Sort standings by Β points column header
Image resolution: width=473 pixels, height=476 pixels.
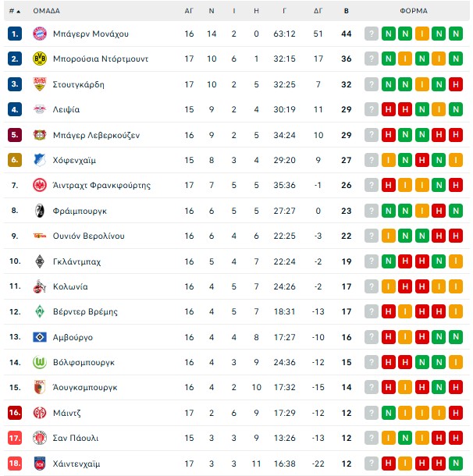[x=347, y=11]
